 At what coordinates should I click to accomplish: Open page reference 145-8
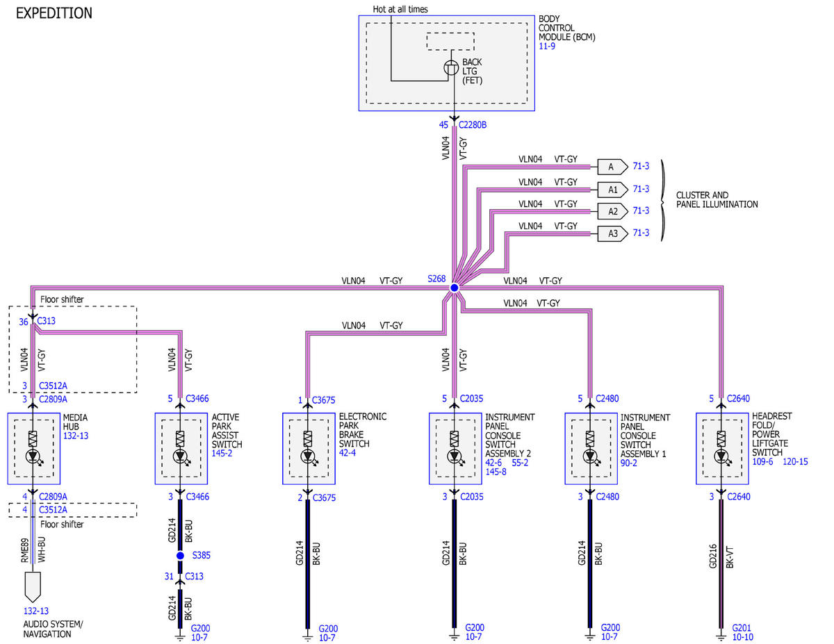(496, 471)
